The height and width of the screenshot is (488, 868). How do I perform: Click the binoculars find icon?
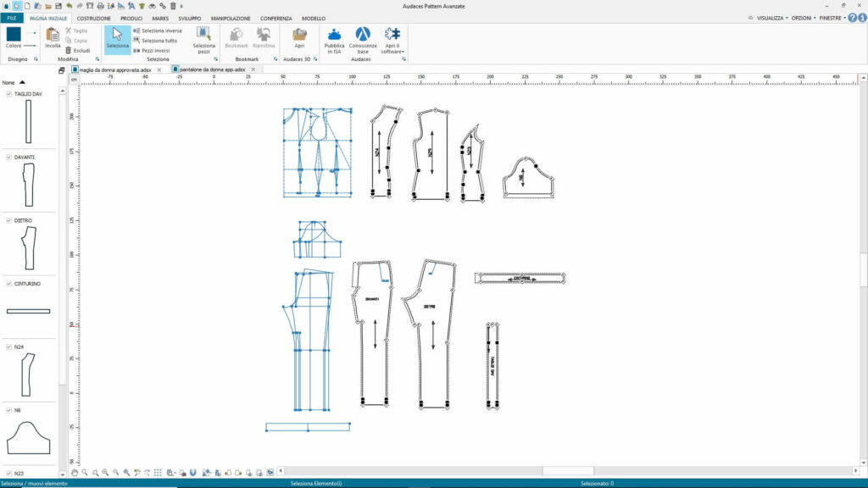coord(152,6)
